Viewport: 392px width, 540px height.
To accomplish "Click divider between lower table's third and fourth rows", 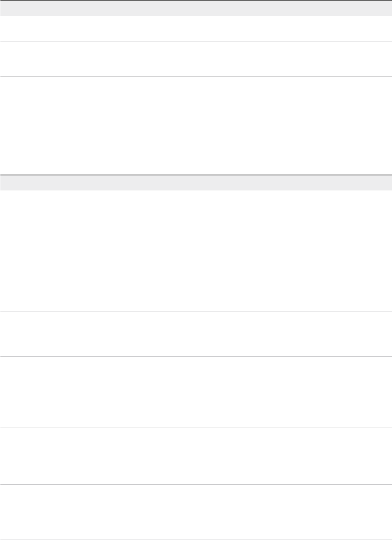I will [196, 392].
